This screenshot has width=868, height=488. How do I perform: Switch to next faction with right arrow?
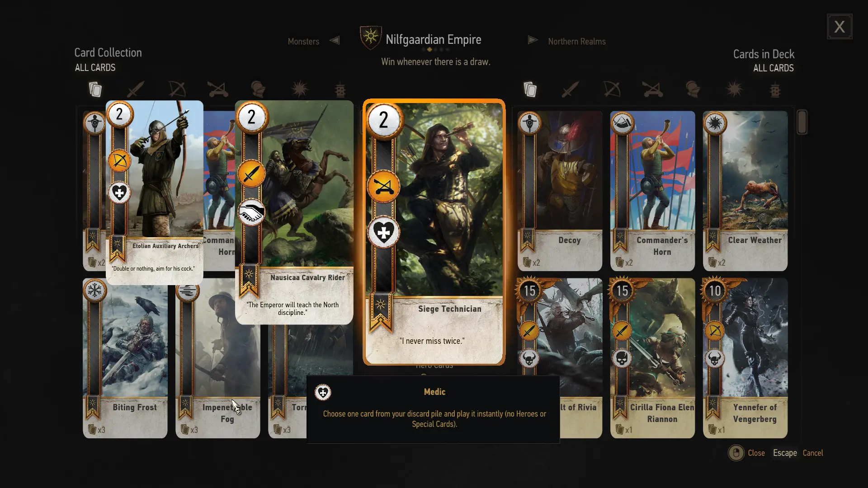click(533, 40)
